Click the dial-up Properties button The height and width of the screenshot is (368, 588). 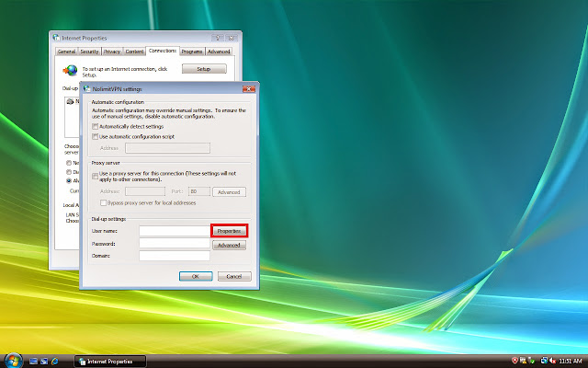click(x=229, y=231)
